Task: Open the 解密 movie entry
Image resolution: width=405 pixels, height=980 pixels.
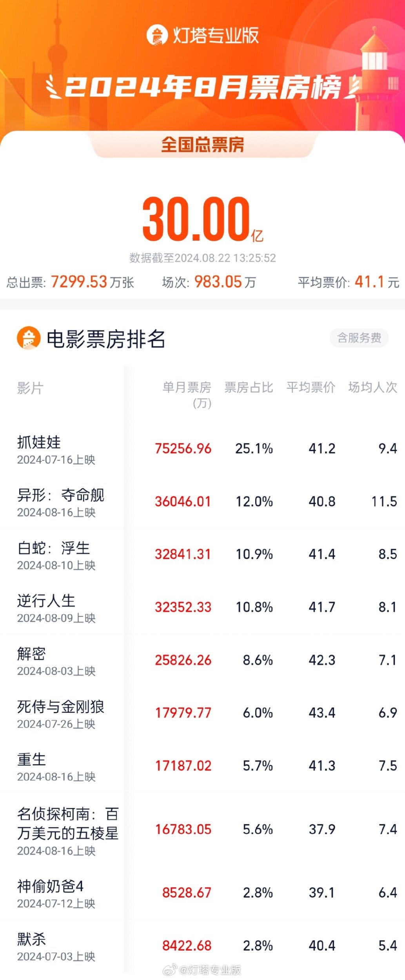Action: (x=32, y=654)
